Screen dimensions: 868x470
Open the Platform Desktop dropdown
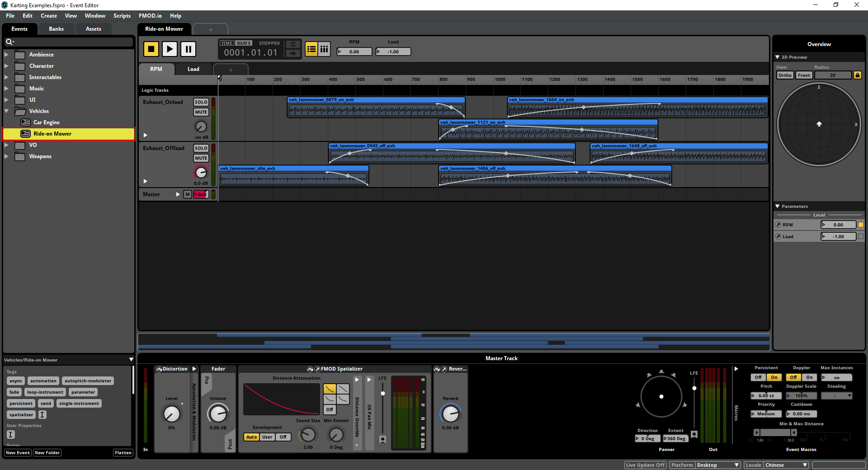click(718, 465)
